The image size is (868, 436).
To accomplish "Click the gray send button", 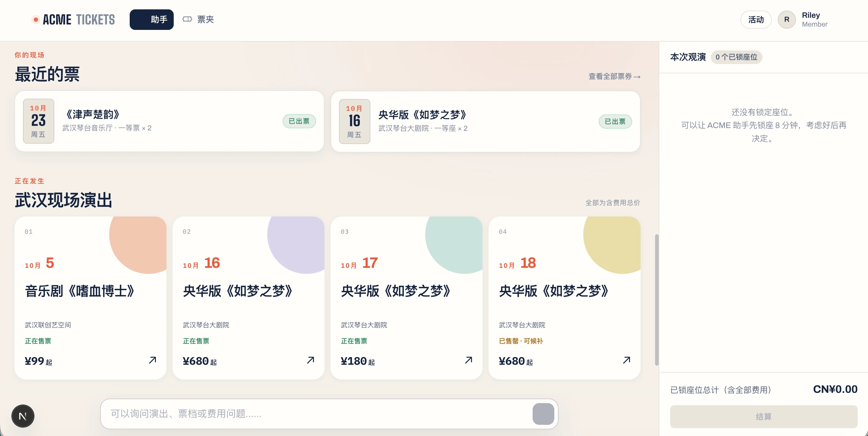I will click(x=543, y=414).
